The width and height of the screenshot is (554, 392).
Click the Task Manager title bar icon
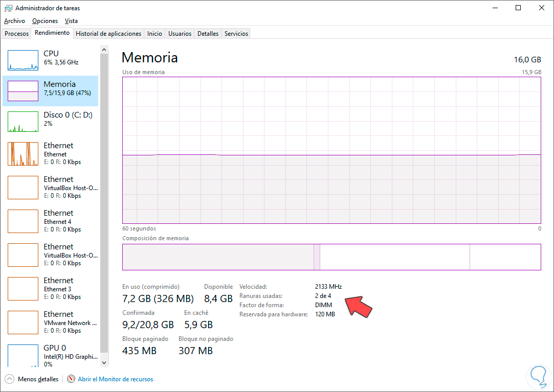pyautogui.click(x=8, y=8)
